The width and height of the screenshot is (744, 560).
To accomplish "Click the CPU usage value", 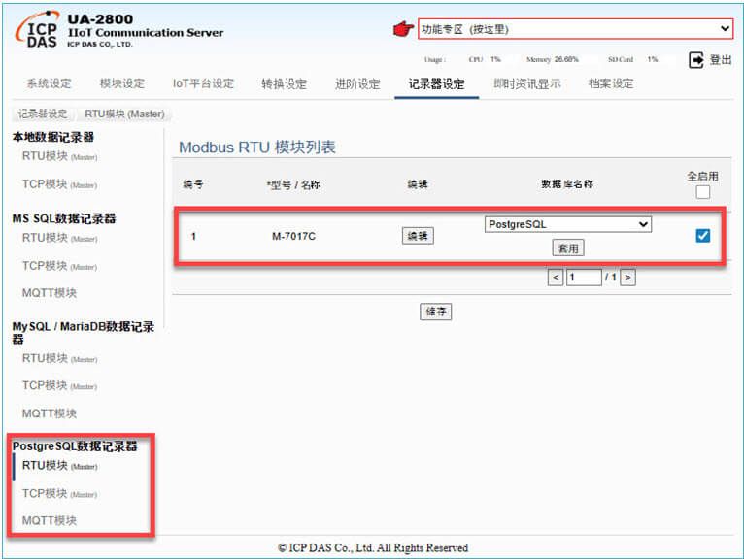I will [x=495, y=59].
